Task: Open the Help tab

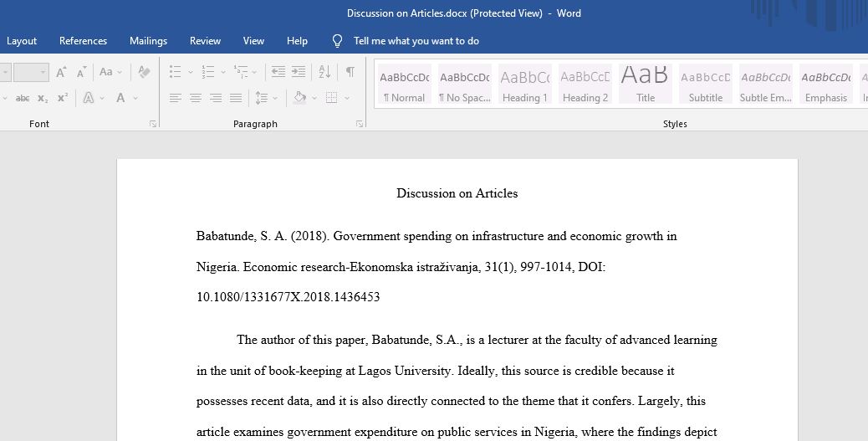Action: (x=297, y=41)
